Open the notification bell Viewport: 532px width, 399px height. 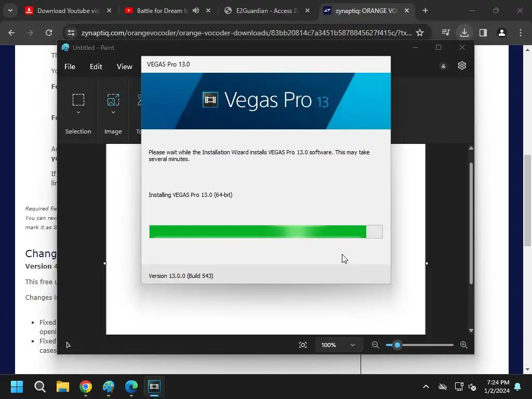pyautogui.click(x=518, y=387)
